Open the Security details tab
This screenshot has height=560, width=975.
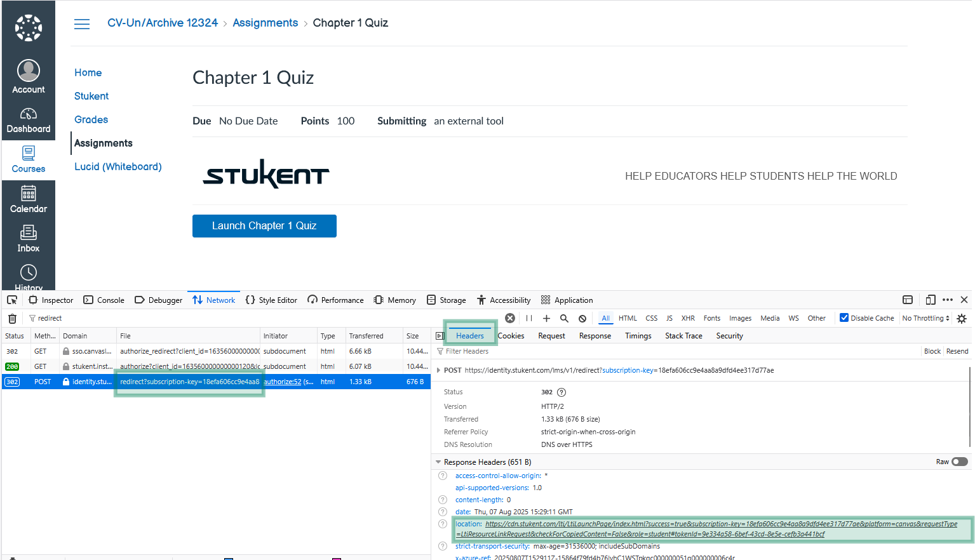729,336
